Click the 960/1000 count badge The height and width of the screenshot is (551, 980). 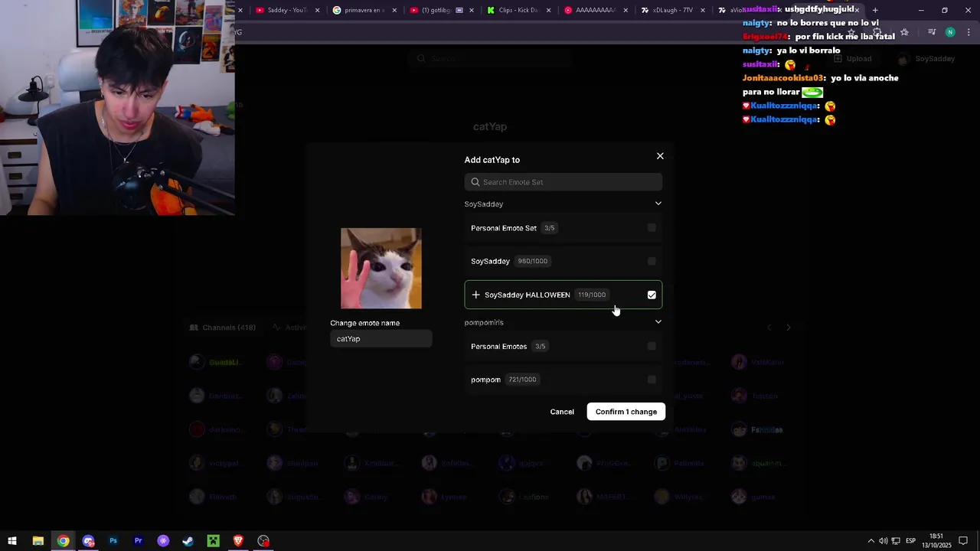[533, 261]
